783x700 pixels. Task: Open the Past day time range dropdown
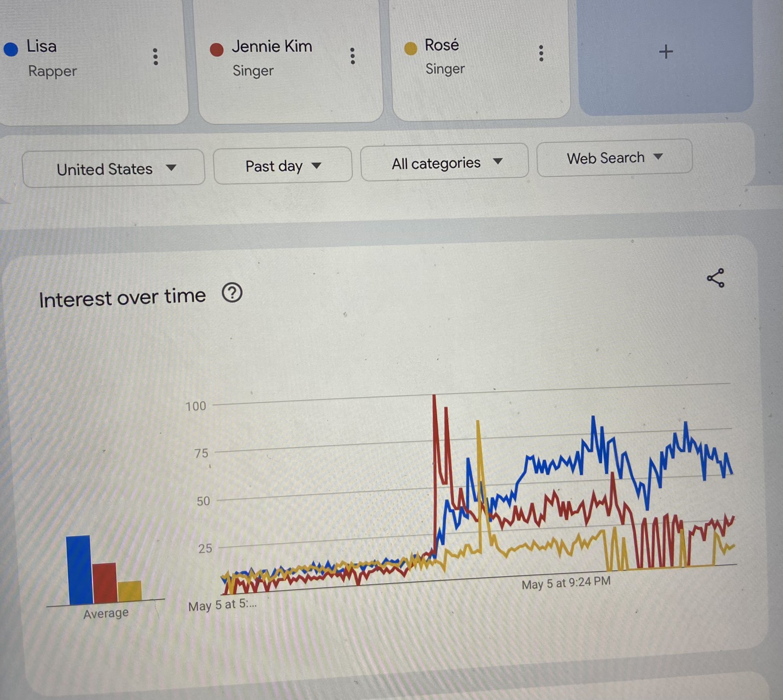pos(283,166)
